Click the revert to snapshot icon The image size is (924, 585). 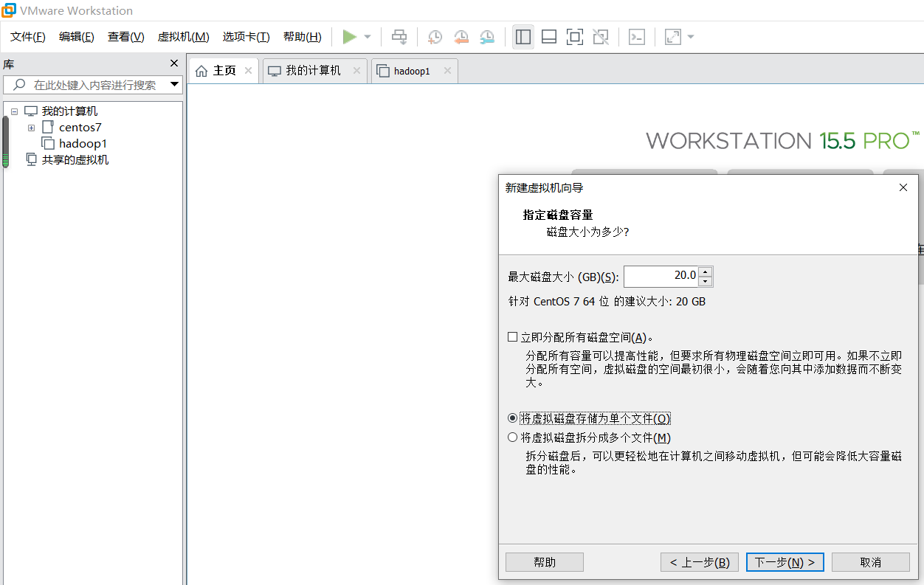[x=461, y=37]
